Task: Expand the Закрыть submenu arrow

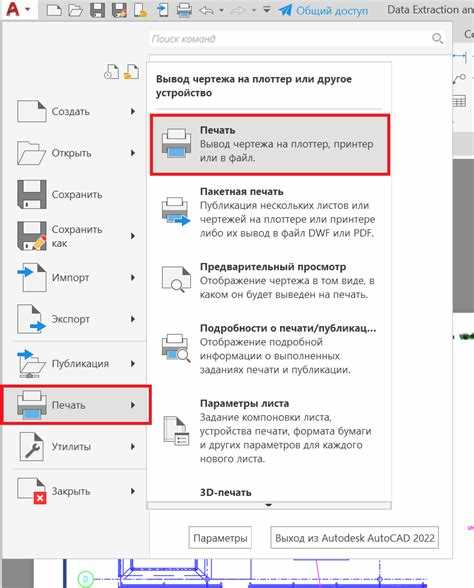Action: [133, 491]
